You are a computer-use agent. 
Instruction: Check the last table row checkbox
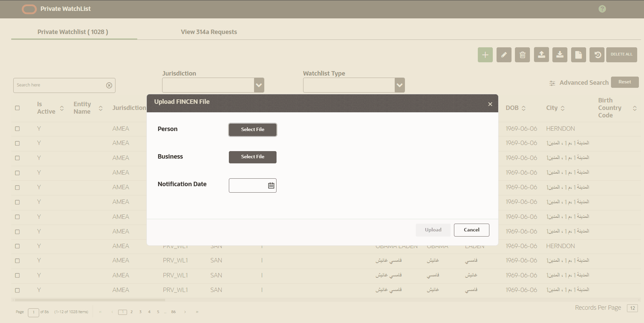17,290
